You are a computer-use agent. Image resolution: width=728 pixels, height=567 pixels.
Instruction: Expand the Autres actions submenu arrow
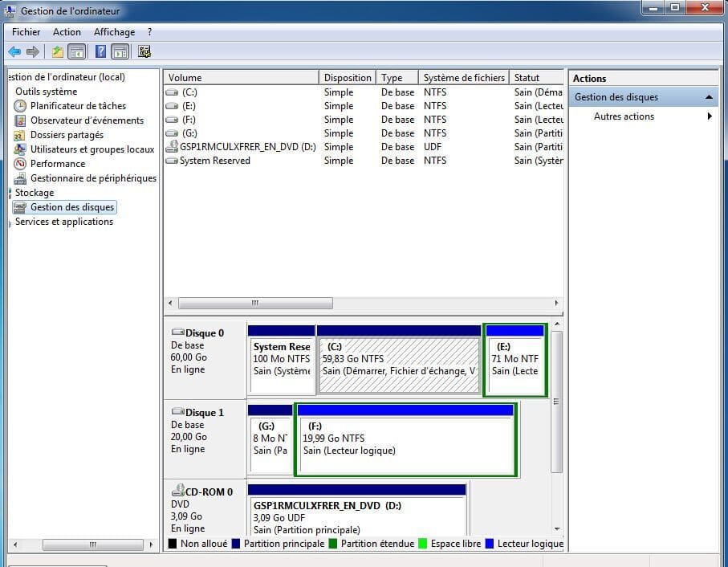pos(710,116)
